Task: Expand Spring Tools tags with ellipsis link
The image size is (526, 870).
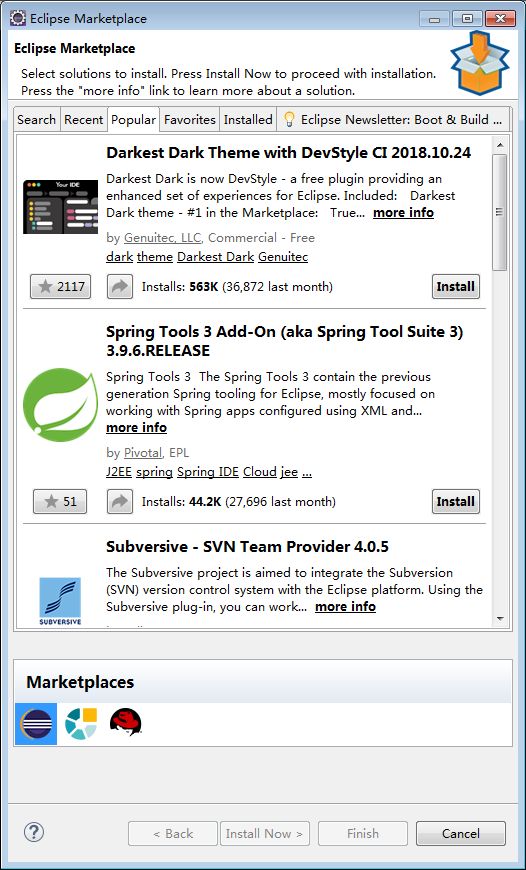Action: tap(306, 472)
